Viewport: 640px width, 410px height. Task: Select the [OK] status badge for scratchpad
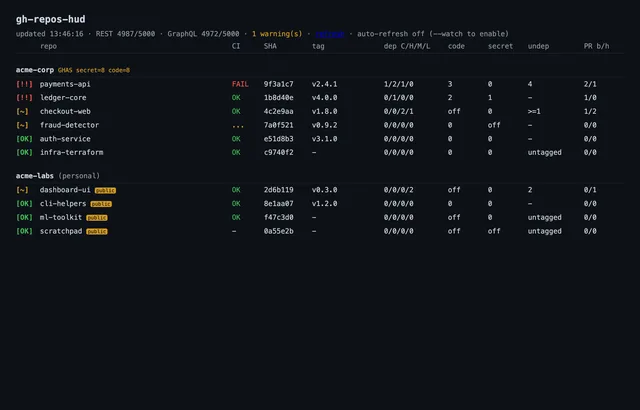[24, 231]
